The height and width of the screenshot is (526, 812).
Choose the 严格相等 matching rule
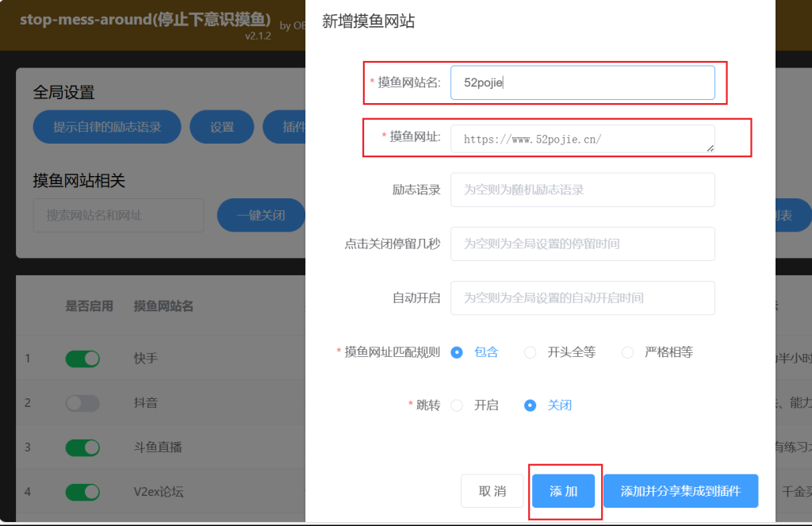[x=626, y=351]
